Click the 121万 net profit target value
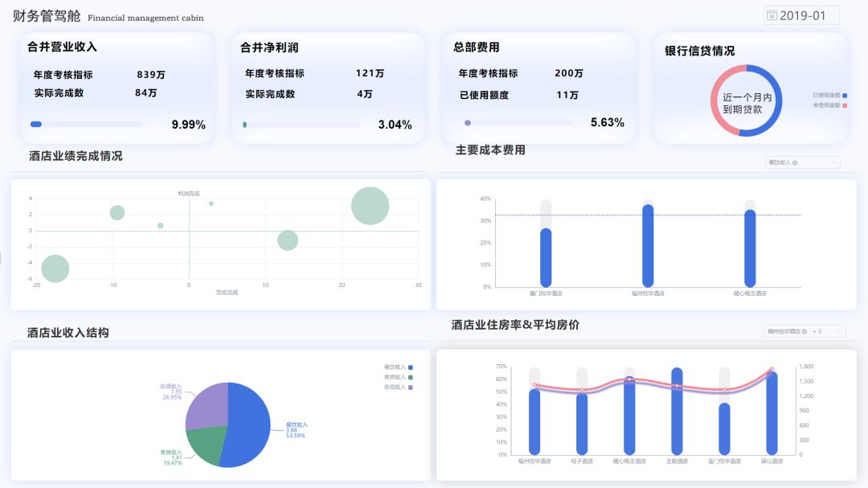Viewport: 868px width, 488px height. click(370, 73)
